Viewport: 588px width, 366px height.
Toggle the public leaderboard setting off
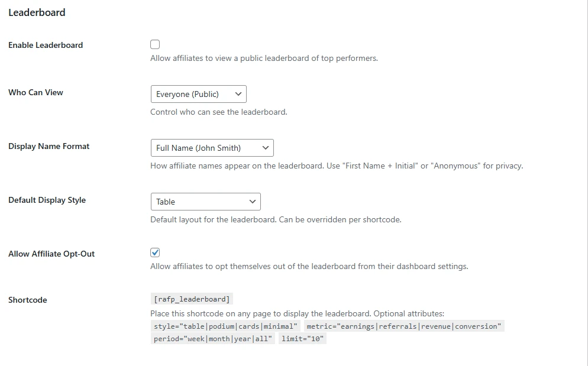pos(154,44)
